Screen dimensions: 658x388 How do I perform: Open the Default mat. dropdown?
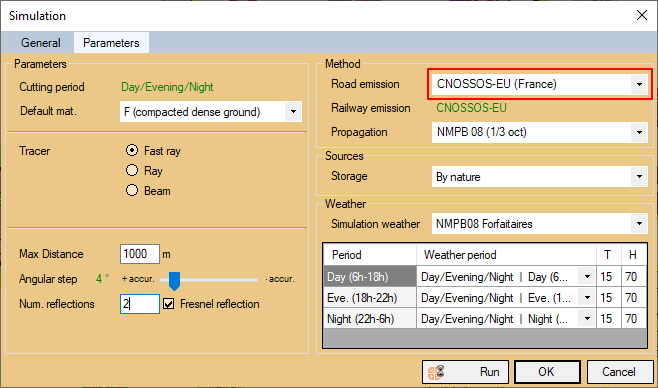pyautogui.click(x=211, y=112)
